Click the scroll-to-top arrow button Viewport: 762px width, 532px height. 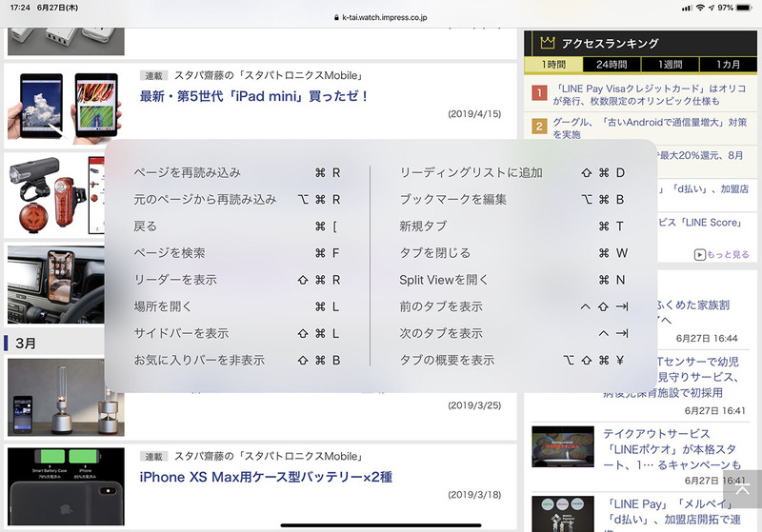tap(742, 489)
